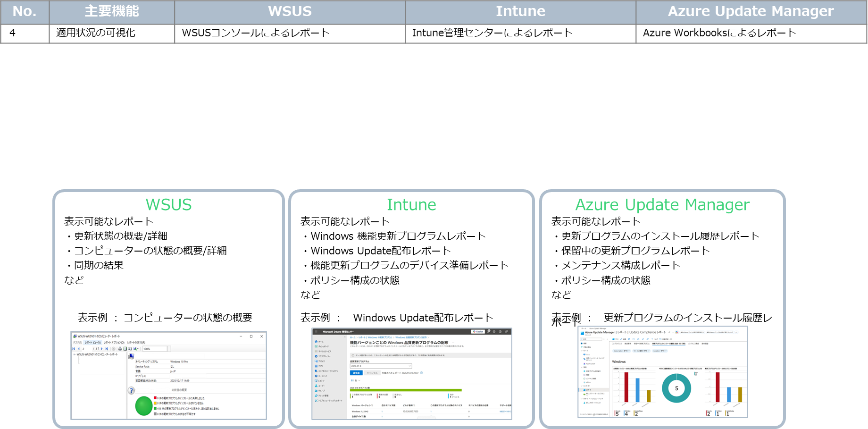Viewport: 868px width, 429px height.
Task: Click the refresh icon in Azure workbook toolbar
Action: [x=634, y=339]
